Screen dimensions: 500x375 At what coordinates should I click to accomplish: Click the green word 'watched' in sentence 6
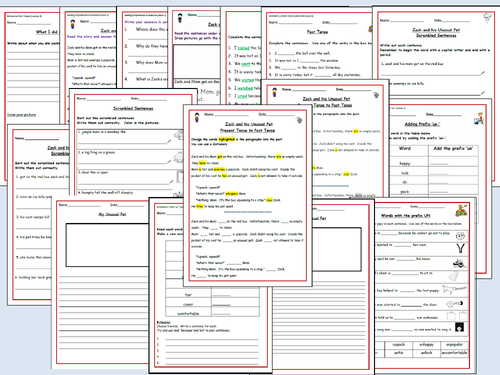[x=245, y=88]
